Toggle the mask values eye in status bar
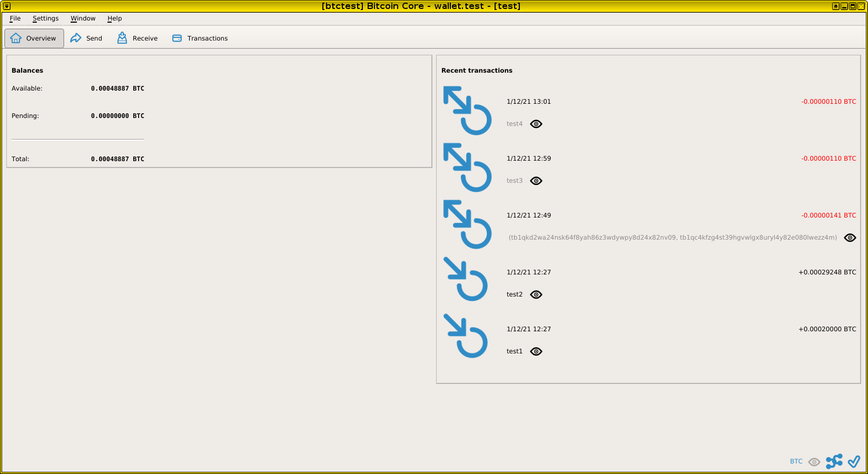Screen dimensions: 868x474 point(814,462)
